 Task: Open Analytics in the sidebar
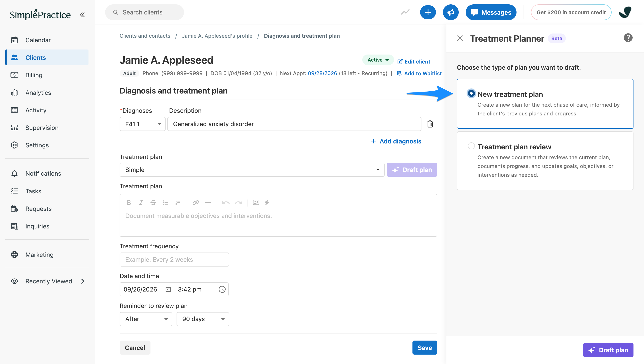pyautogui.click(x=47, y=92)
